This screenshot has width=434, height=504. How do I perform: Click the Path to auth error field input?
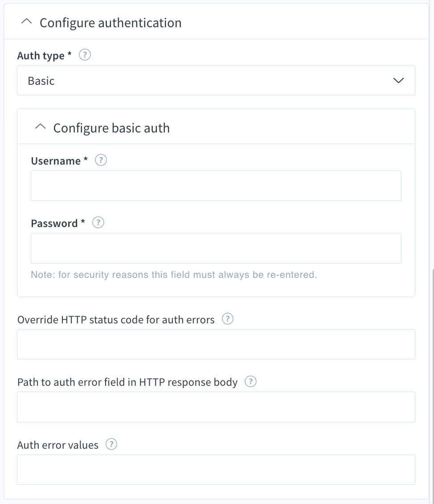(216, 407)
